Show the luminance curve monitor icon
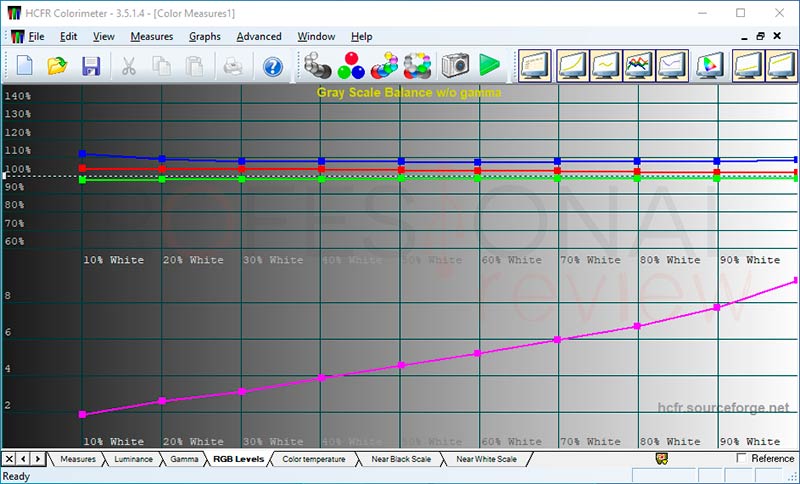800x484 pixels. click(x=572, y=65)
